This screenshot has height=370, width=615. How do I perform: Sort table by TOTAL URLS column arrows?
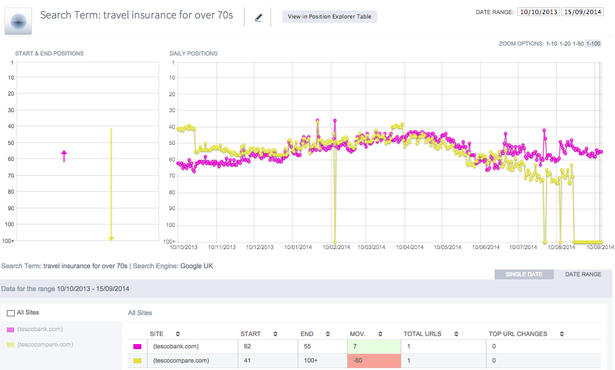coord(456,334)
